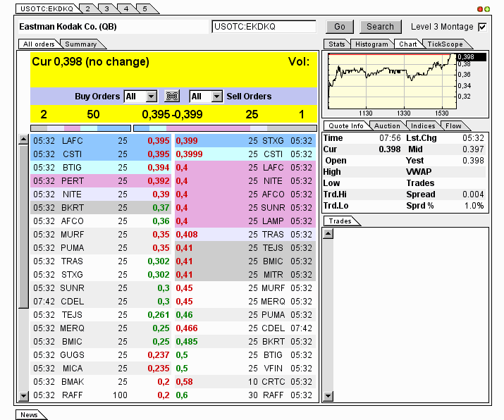Open the News tab at the bottom

click(29, 414)
